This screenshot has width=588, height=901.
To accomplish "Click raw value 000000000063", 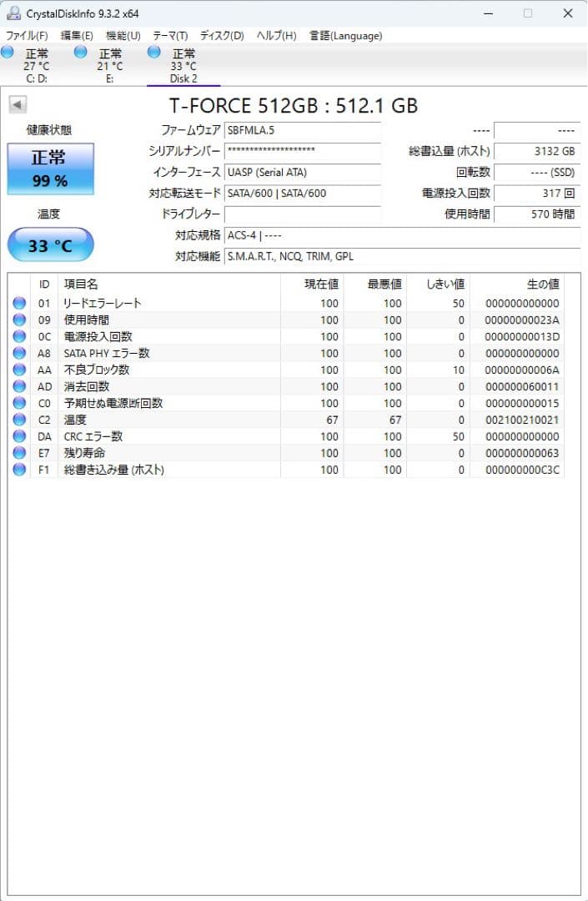I will 522,453.
